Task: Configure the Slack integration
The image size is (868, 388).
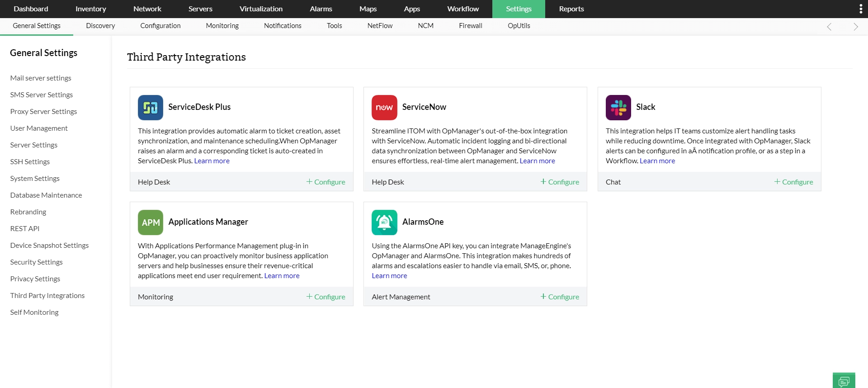Action: tap(793, 182)
